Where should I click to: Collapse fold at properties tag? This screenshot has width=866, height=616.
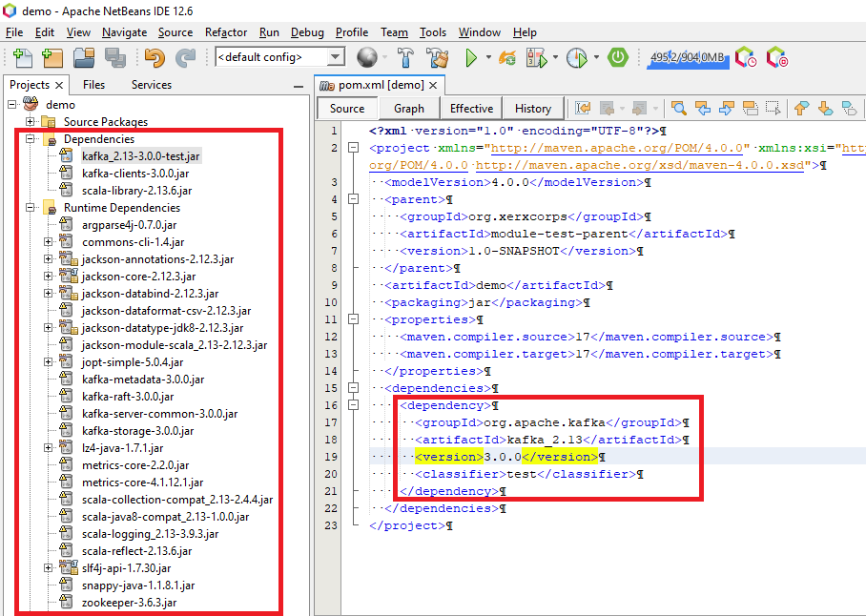pos(354,319)
